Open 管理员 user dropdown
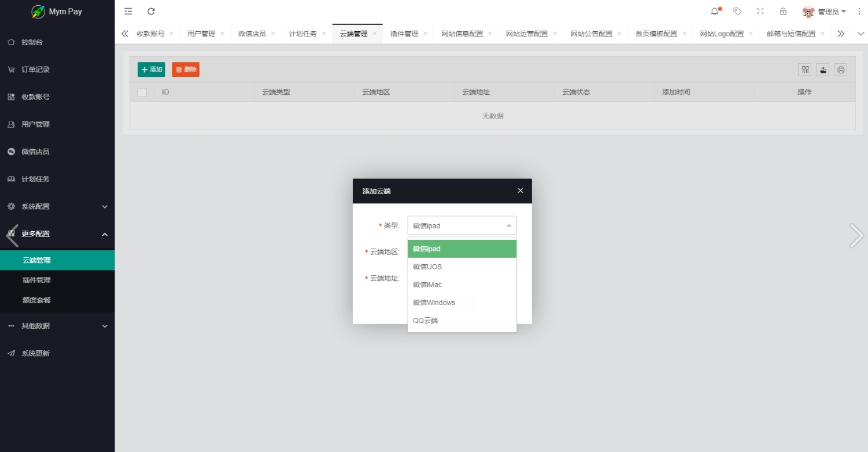The height and width of the screenshot is (452, 868). coord(832,12)
